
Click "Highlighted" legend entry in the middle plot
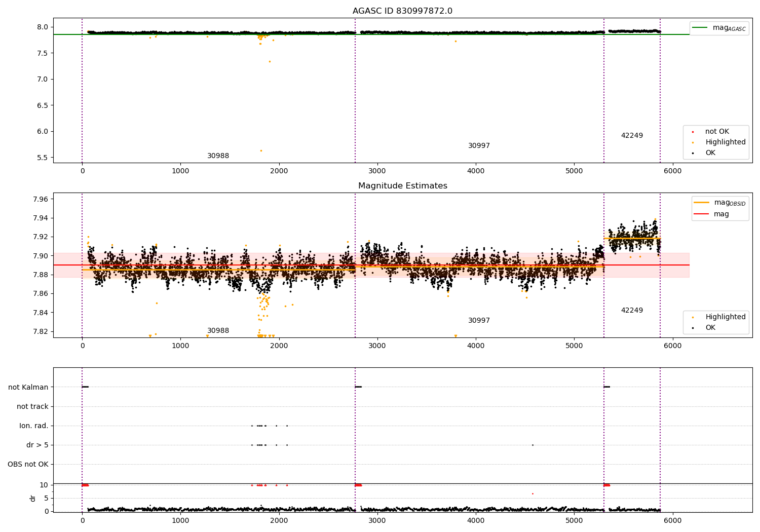(x=720, y=317)
